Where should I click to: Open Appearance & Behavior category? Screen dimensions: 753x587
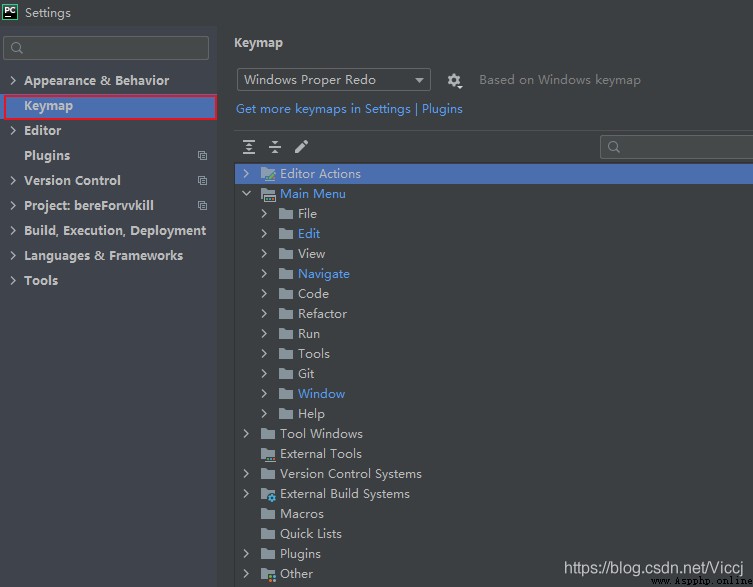click(x=97, y=80)
